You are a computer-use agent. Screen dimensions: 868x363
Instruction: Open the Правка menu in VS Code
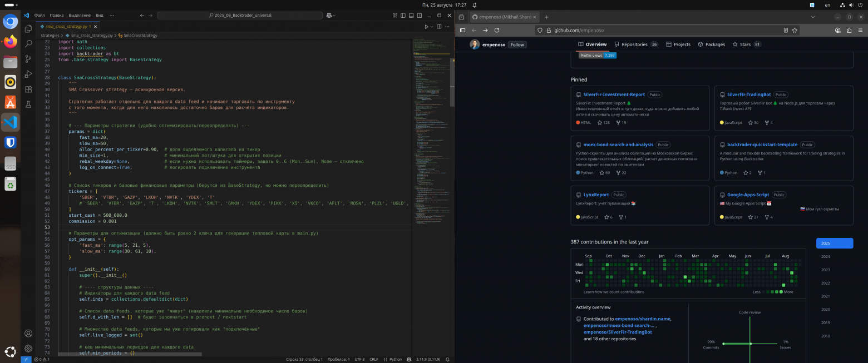click(x=56, y=16)
